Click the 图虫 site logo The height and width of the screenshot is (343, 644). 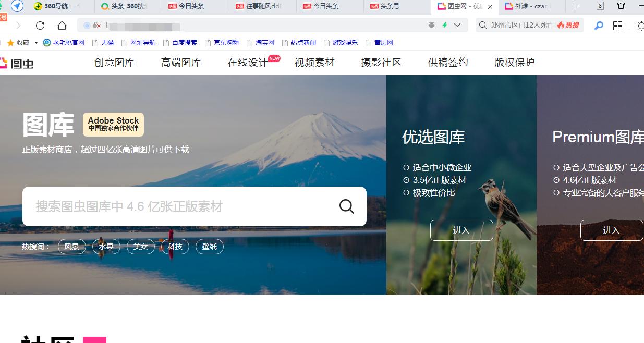click(x=17, y=63)
